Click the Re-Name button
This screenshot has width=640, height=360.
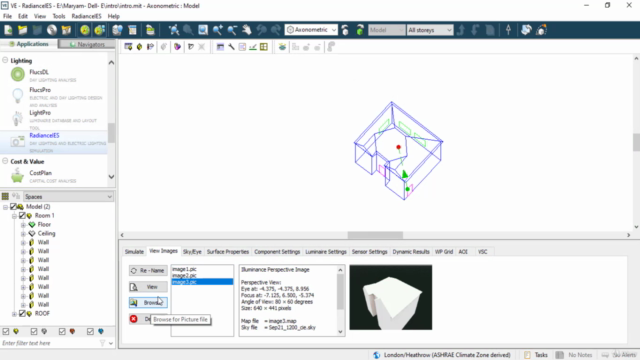pyautogui.click(x=148, y=271)
